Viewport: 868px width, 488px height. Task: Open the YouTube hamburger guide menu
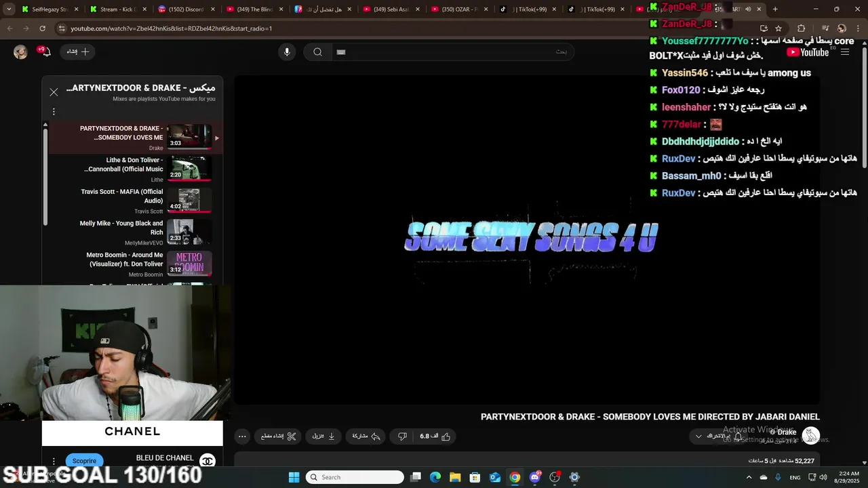pos(845,52)
